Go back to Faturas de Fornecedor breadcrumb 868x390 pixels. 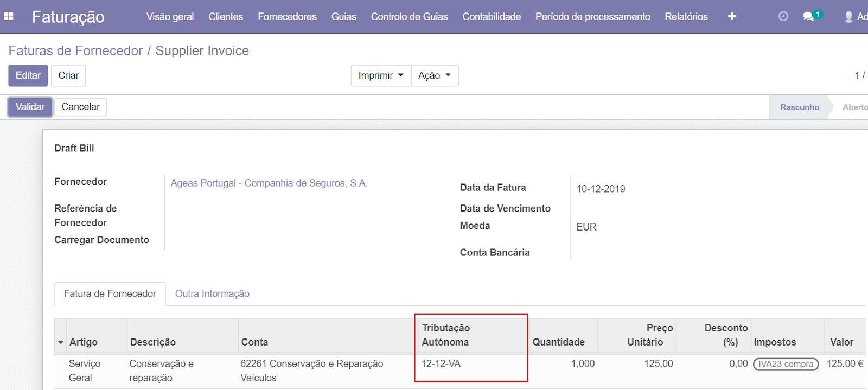(x=75, y=50)
